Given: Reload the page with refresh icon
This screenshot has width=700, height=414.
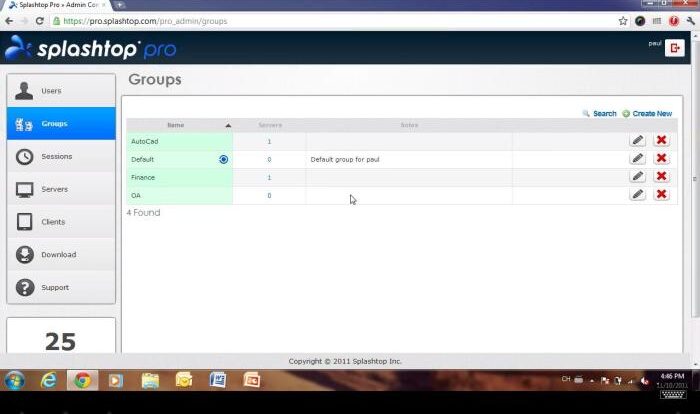Looking at the screenshot, I should point(40,21).
